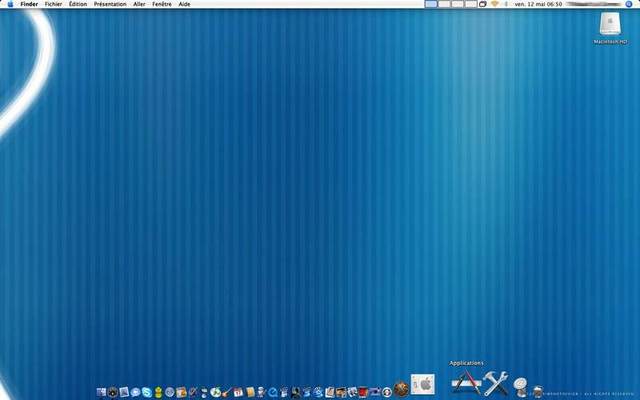Screen dimensions: 640x400
Task: Launch Skype from the Dock
Action: tap(147, 392)
